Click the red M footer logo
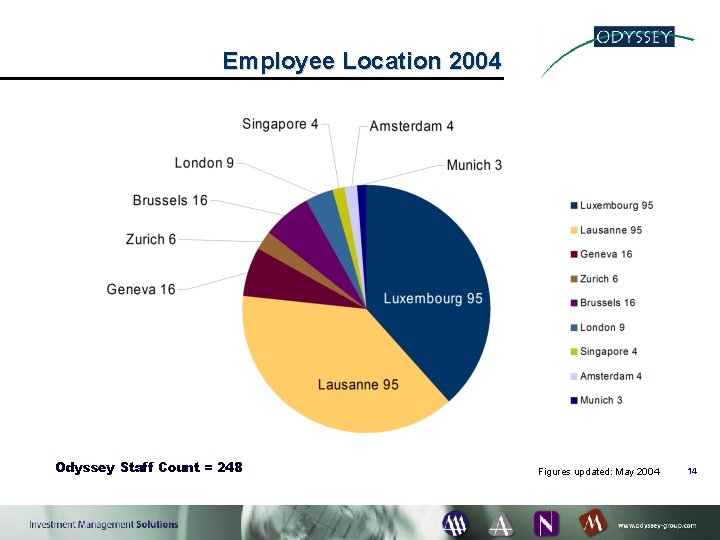The image size is (720, 540). click(593, 523)
